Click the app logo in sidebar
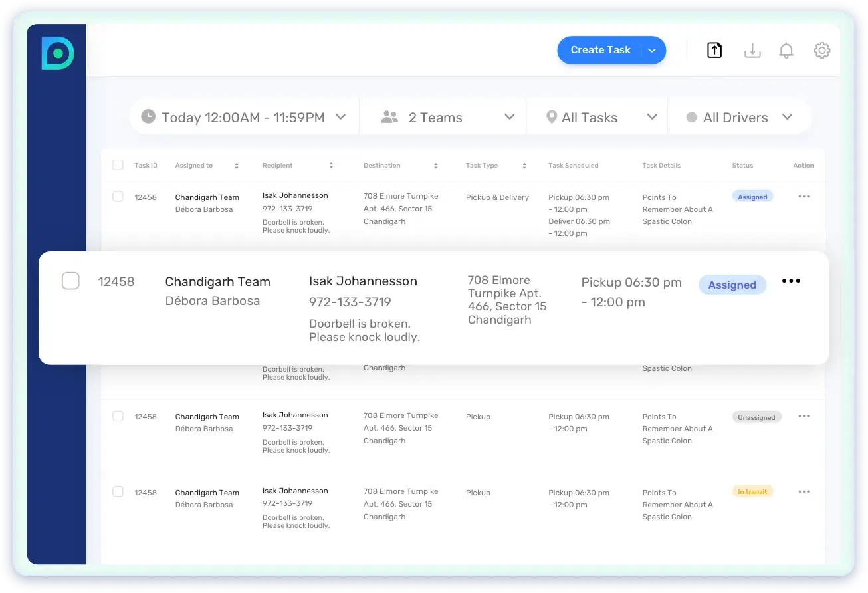The image size is (868, 593). coord(57,53)
